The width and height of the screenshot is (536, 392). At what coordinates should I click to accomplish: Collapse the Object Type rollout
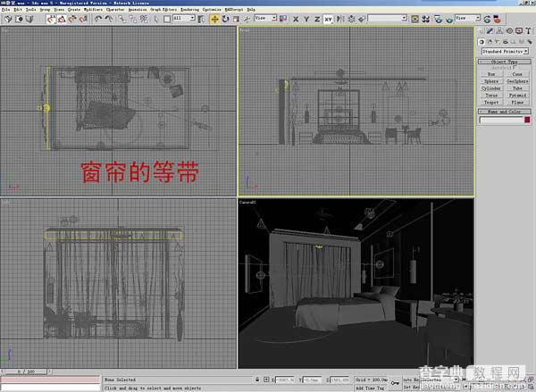504,62
